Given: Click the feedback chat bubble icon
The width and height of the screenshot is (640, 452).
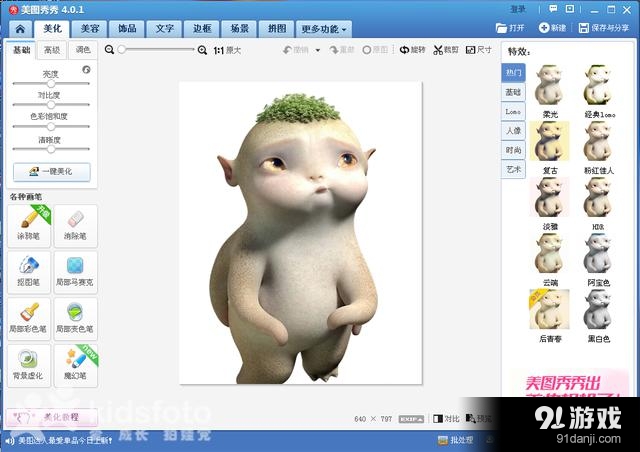Looking at the screenshot, I should pyautogui.click(x=553, y=9).
